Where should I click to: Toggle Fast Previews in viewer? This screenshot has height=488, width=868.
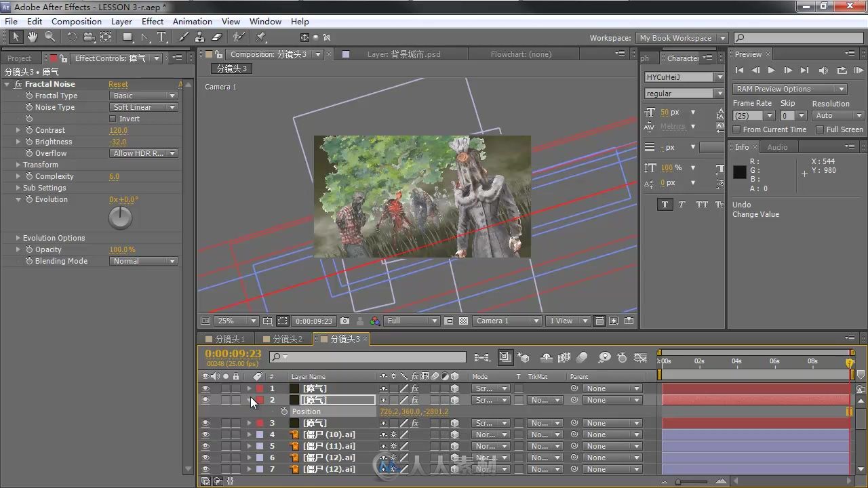point(614,321)
